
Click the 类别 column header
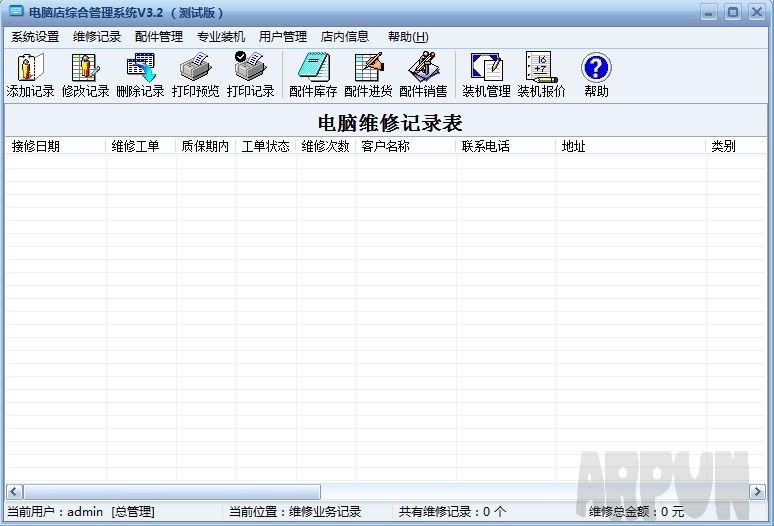735,146
